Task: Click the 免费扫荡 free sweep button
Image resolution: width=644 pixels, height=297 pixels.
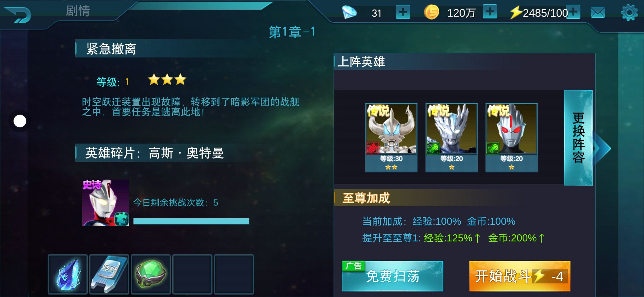Action: 392,276
